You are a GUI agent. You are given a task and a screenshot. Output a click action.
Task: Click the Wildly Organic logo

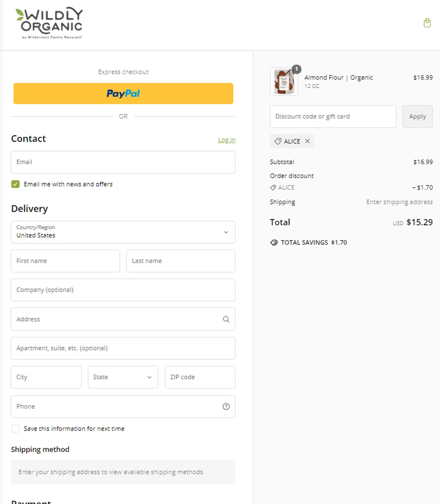pos(49,23)
